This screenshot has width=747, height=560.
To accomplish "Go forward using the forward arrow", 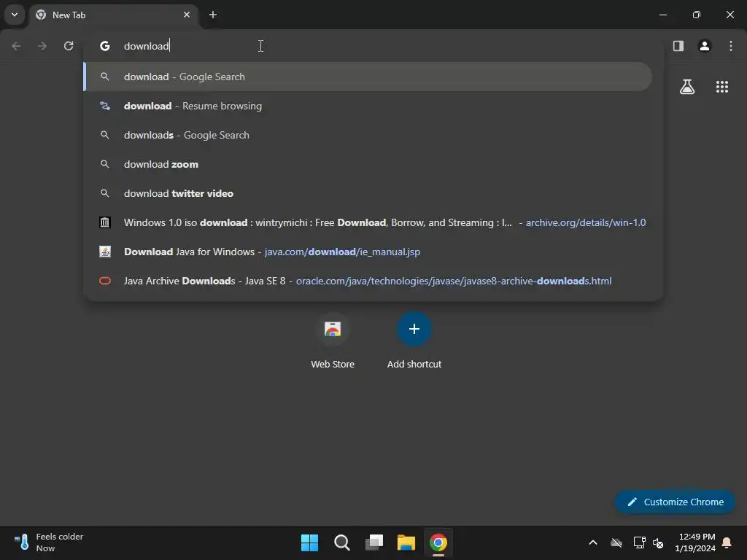I will coord(42,46).
